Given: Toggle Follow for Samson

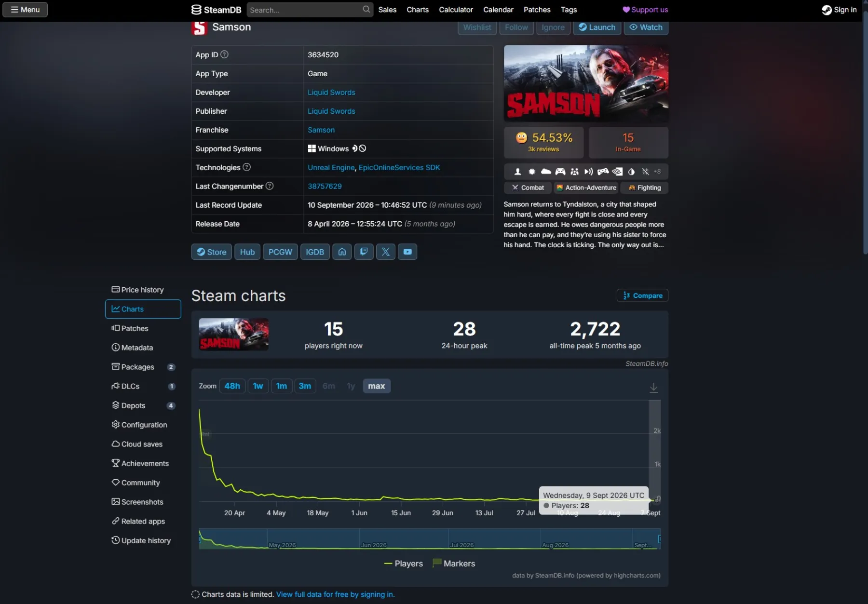Looking at the screenshot, I should [516, 27].
